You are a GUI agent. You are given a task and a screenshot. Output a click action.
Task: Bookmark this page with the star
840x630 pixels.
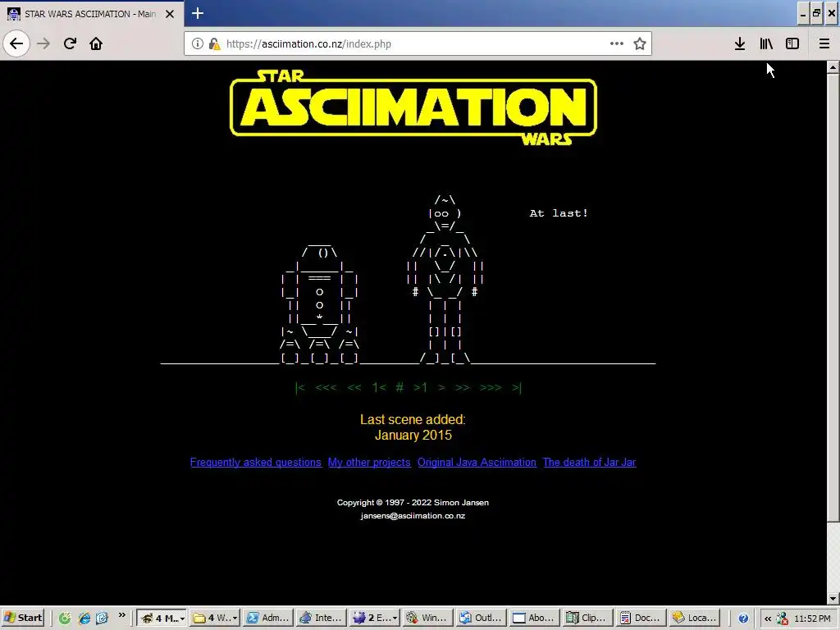click(x=640, y=43)
